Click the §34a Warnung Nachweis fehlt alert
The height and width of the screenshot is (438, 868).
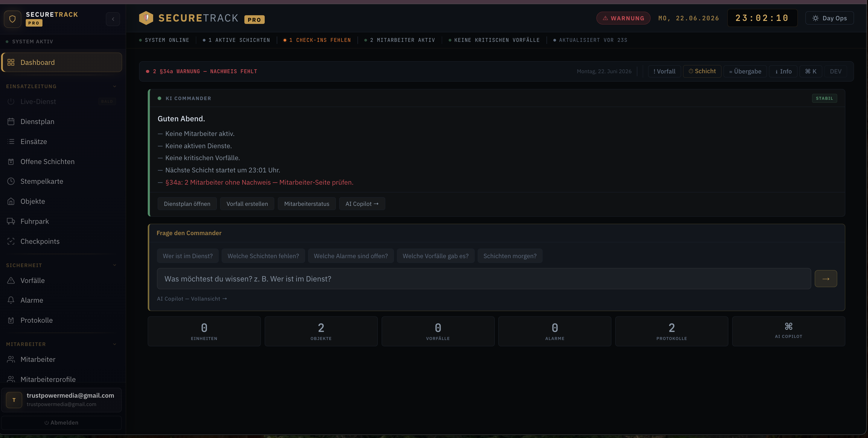(202, 71)
